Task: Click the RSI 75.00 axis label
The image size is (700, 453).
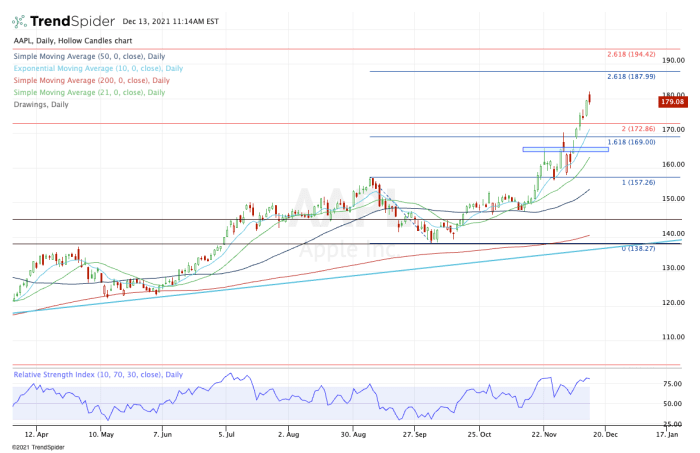Action: coord(672,384)
